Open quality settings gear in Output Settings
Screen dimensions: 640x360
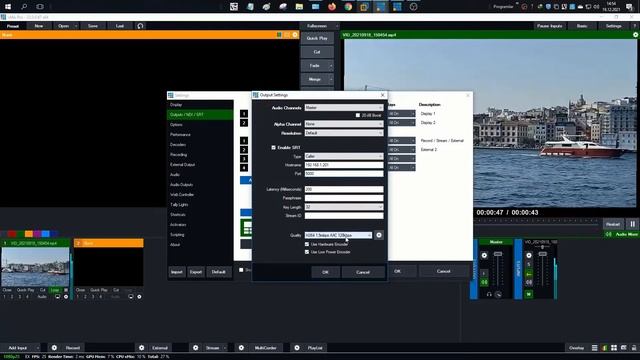pos(379,235)
